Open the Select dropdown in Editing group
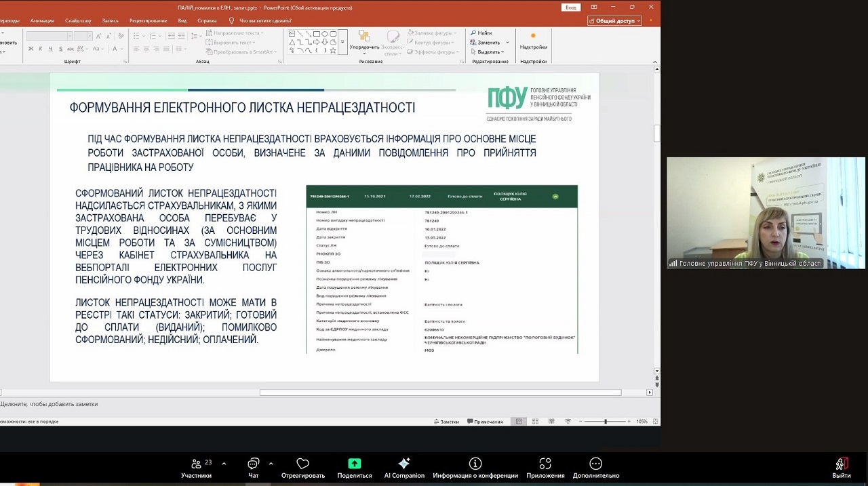The width and height of the screenshot is (868, 486). coord(489,52)
